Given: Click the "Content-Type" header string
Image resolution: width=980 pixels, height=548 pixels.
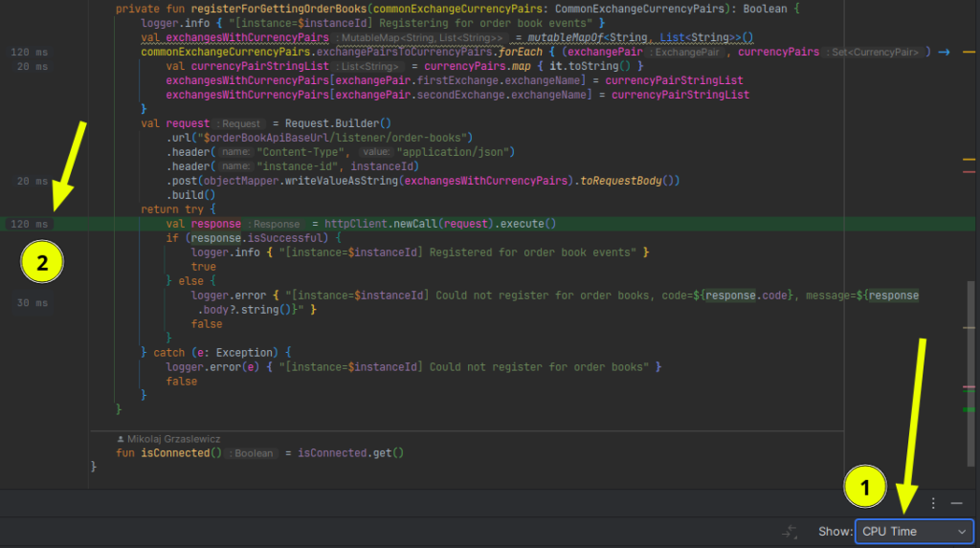Looking at the screenshot, I should pyautogui.click(x=300, y=152).
